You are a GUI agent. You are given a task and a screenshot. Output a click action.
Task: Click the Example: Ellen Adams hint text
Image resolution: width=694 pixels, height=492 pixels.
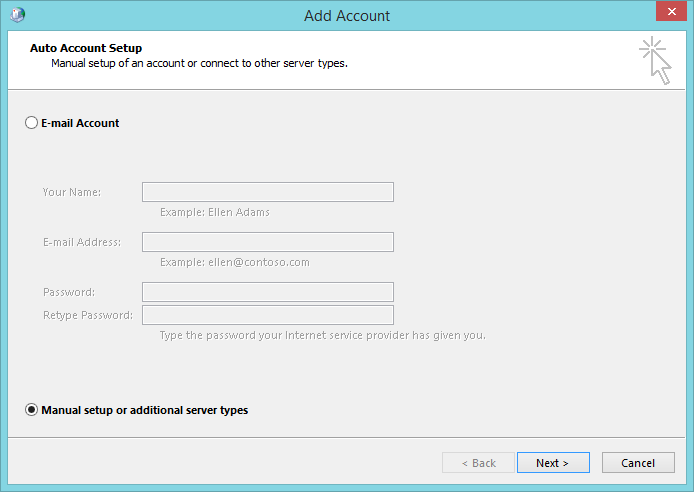pos(215,212)
